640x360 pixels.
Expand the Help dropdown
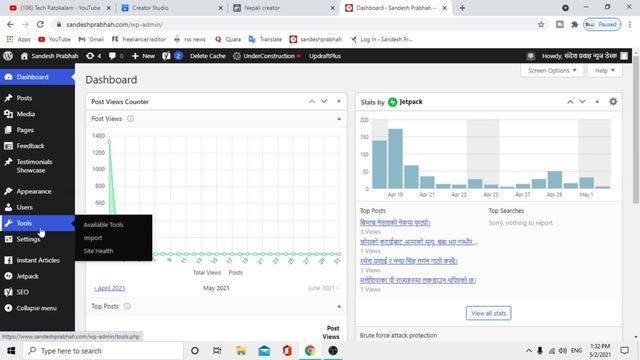point(604,70)
